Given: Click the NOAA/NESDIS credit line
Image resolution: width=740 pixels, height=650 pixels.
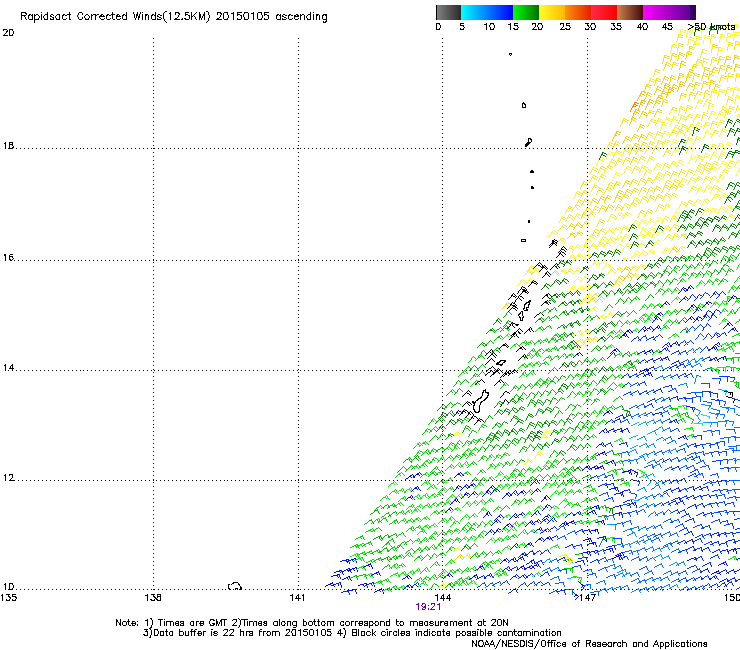Looking at the screenshot, I should (589, 644).
